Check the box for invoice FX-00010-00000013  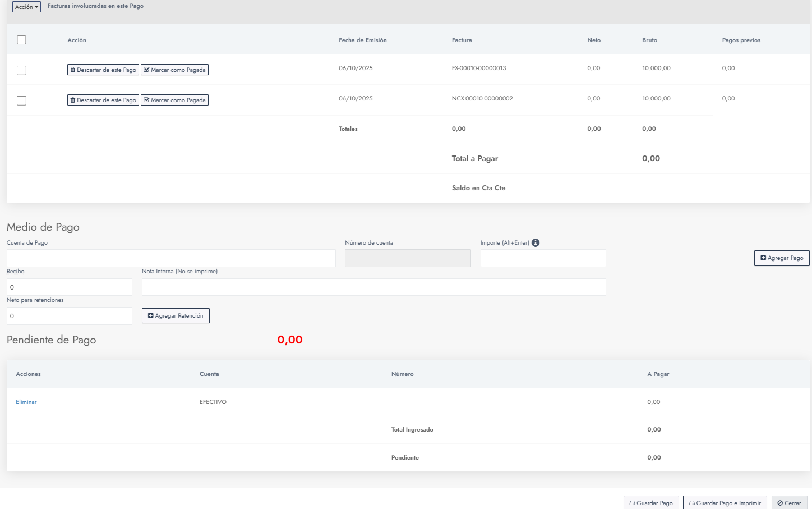pos(22,70)
